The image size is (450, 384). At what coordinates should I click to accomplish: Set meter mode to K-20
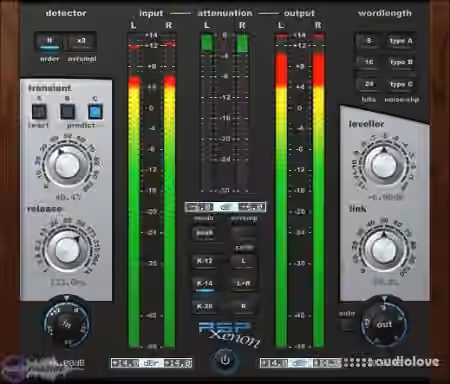point(205,306)
